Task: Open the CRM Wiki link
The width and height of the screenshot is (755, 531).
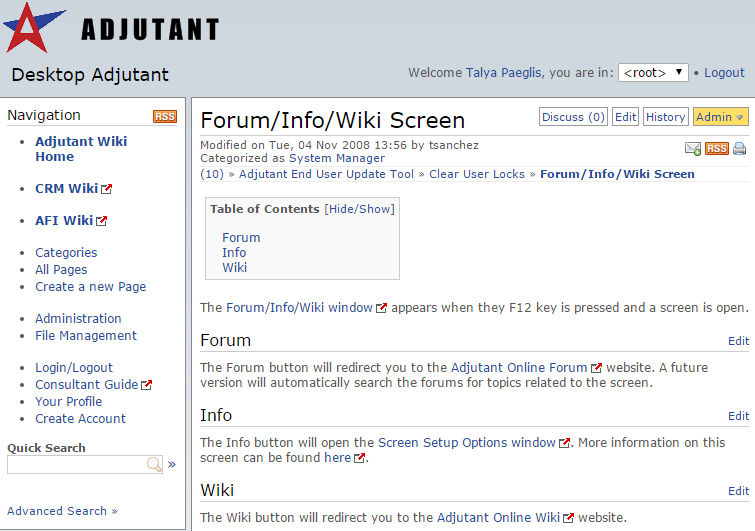Action: pyautogui.click(x=66, y=189)
